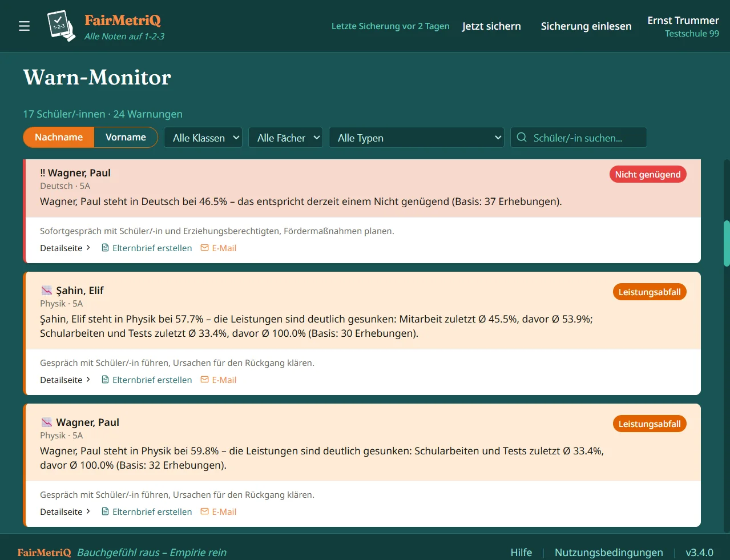Click the FairMetriQ title in the header
This screenshot has width=730, height=560.
pos(123,20)
